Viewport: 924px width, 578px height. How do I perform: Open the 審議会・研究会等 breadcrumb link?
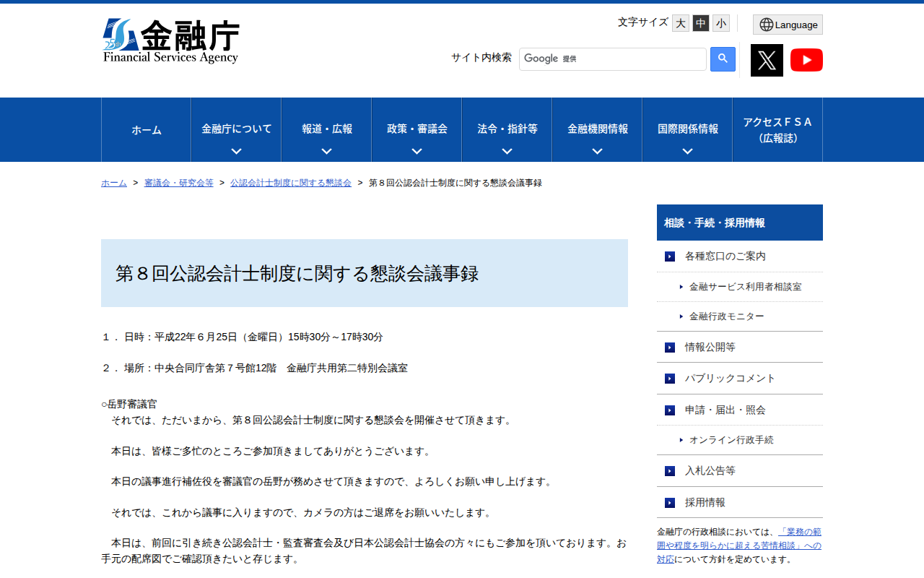(179, 183)
